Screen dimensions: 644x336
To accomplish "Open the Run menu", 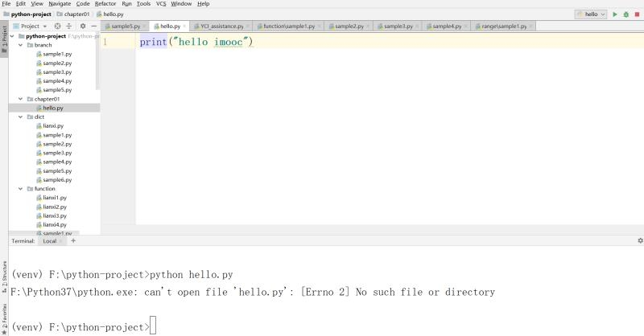I will pos(126,4).
